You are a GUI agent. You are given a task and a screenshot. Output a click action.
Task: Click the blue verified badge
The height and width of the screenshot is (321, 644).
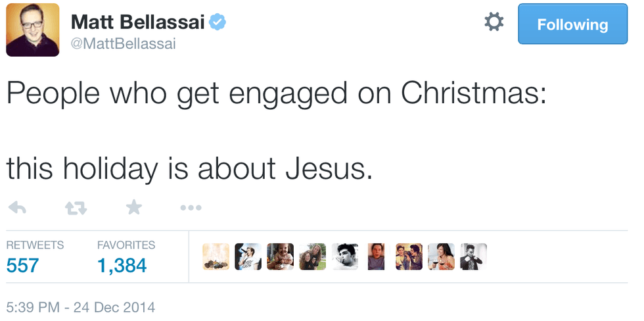pos(218,22)
